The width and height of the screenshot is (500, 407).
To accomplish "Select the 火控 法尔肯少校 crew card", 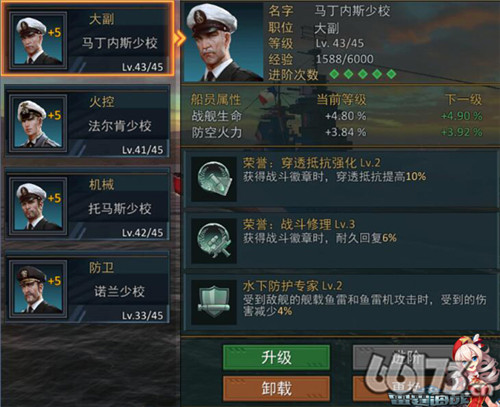I will (x=87, y=122).
